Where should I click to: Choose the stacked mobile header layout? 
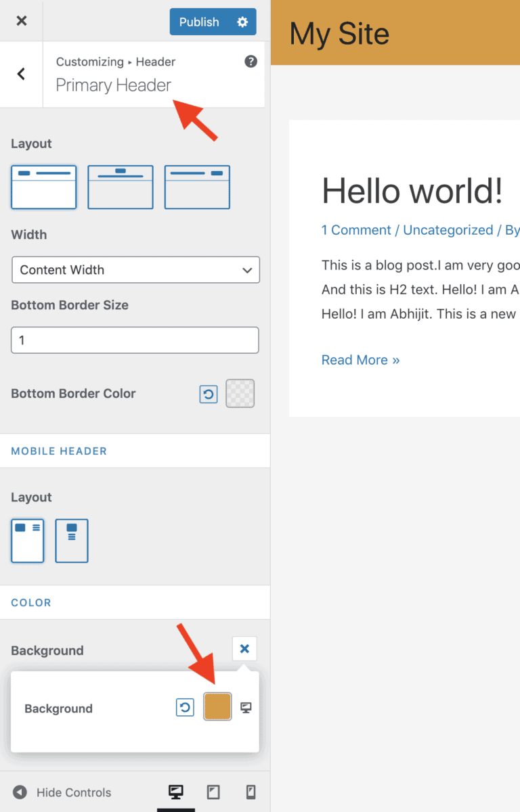pos(72,541)
